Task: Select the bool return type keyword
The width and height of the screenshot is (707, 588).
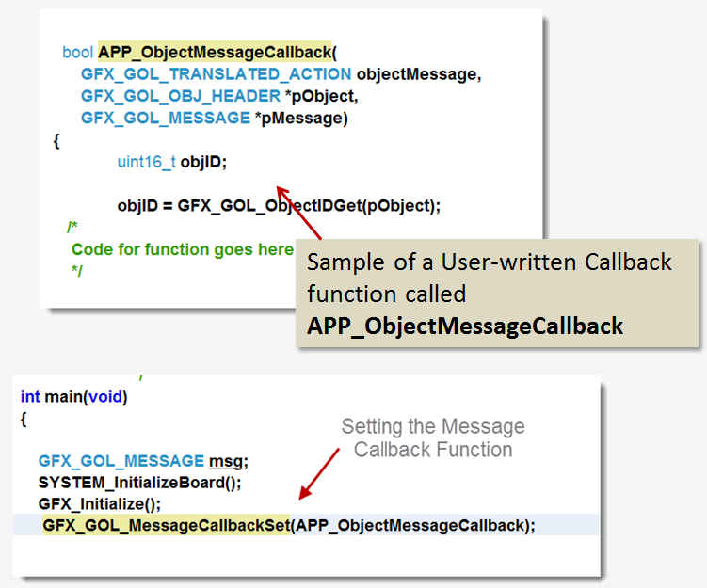Action: click(x=78, y=52)
